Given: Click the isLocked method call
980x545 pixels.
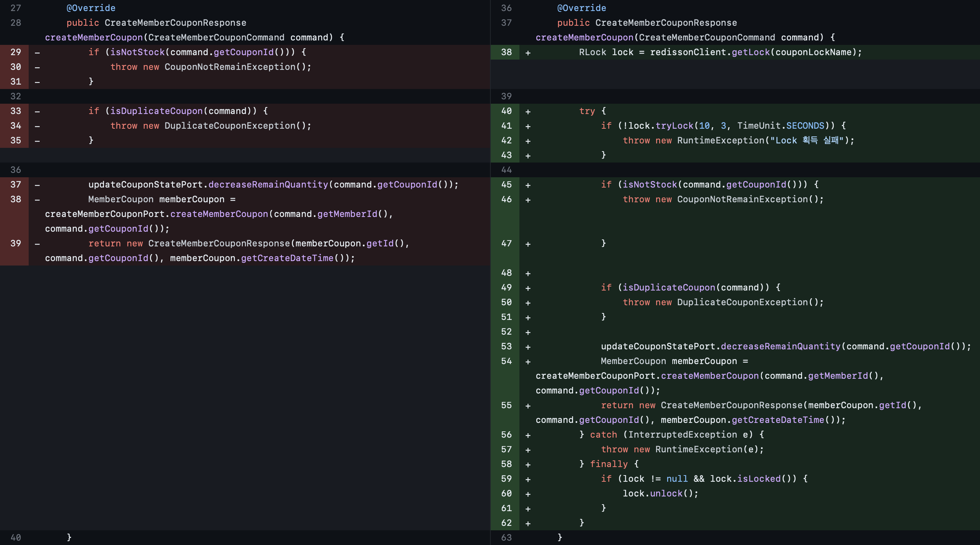Looking at the screenshot, I should 759,479.
